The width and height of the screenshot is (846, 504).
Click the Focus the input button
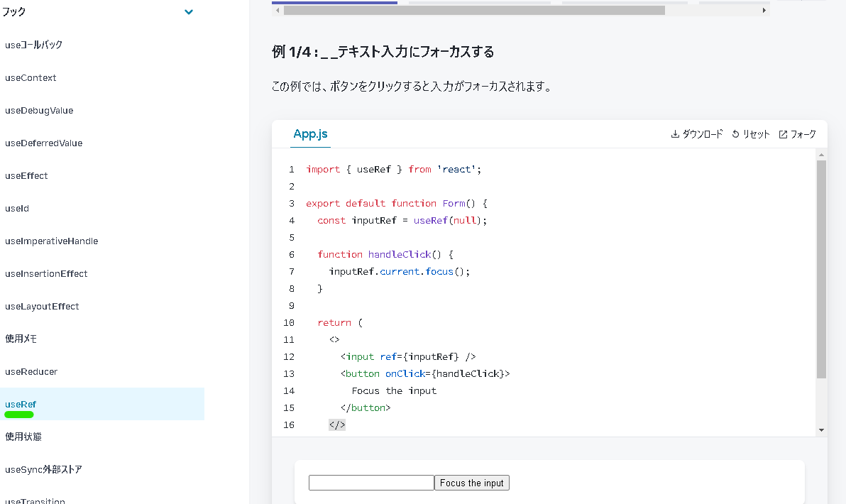pos(471,483)
